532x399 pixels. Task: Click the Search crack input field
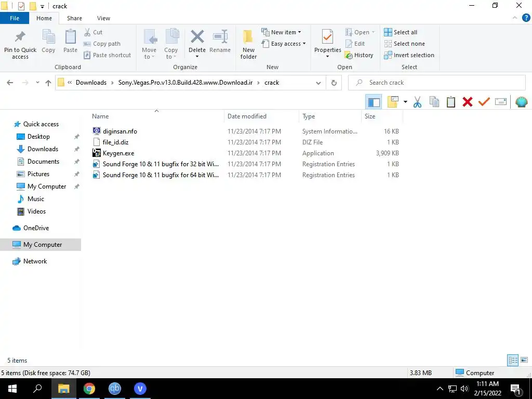[x=436, y=83]
